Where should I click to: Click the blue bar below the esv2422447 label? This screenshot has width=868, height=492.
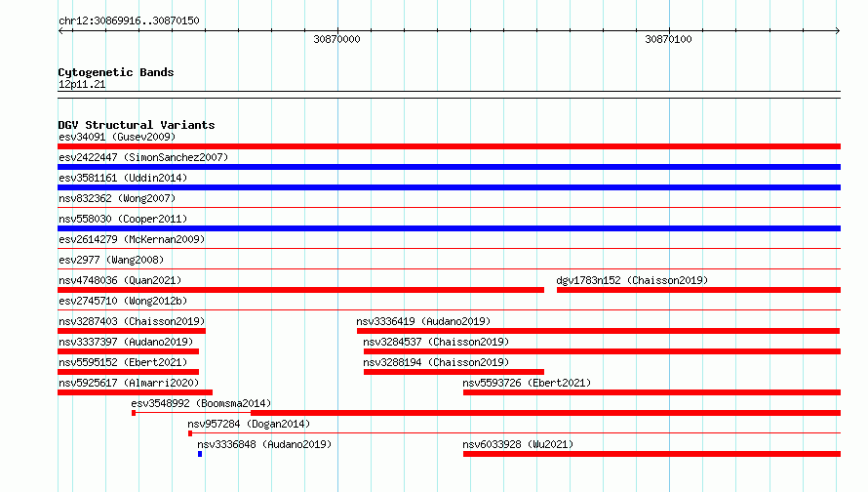click(x=449, y=167)
